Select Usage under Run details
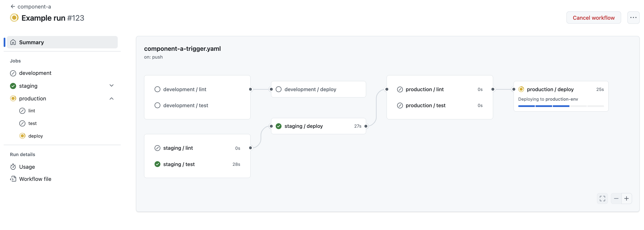Image resolution: width=644 pixels, height=230 pixels. [27, 167]
